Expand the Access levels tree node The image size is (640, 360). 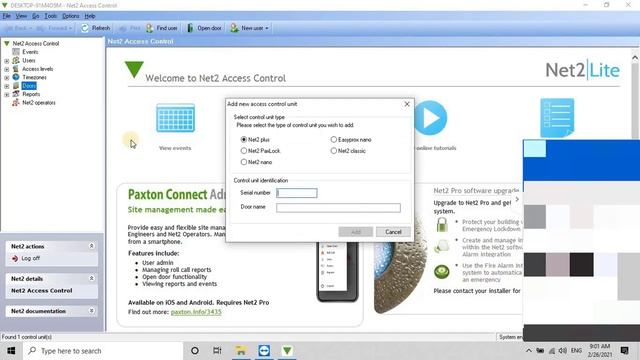coord(7,69)
